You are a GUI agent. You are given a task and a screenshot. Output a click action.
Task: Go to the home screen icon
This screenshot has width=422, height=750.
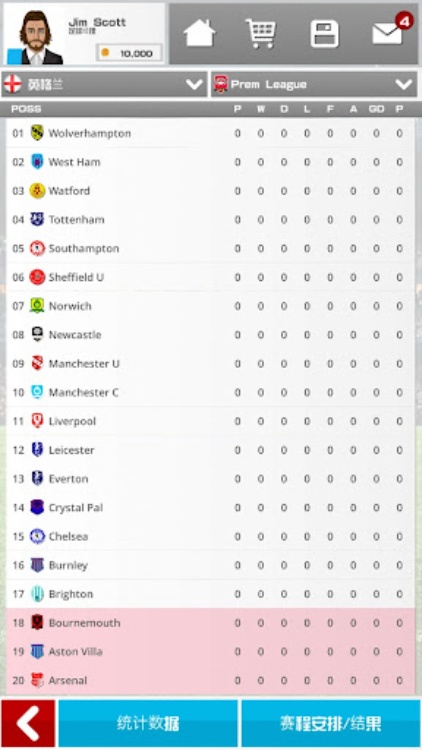(199, 33)
